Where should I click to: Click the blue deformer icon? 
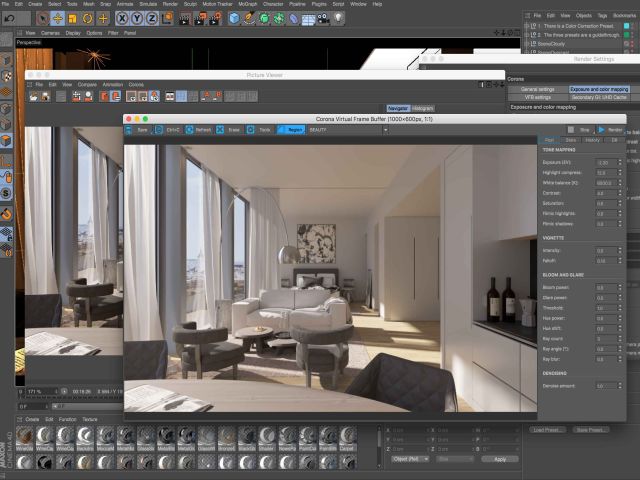click(294, 18)
